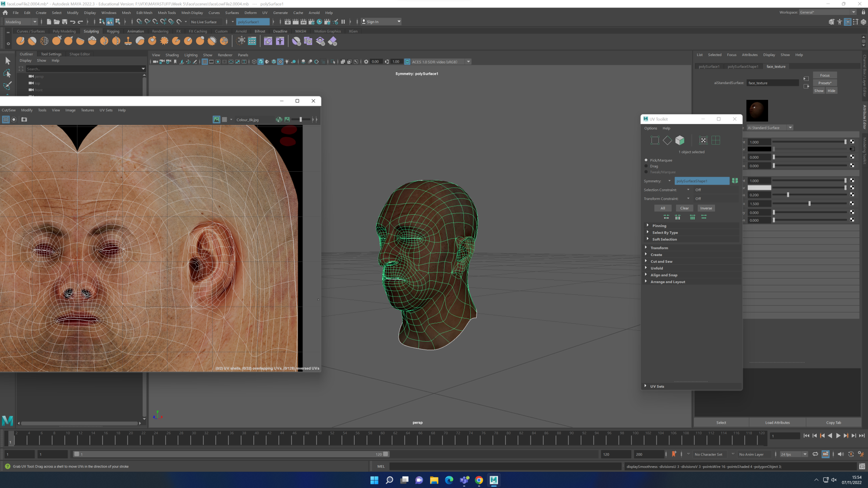
Task: Toggle auto keyframe button near timeline
Action: click(x=850, y=454)
